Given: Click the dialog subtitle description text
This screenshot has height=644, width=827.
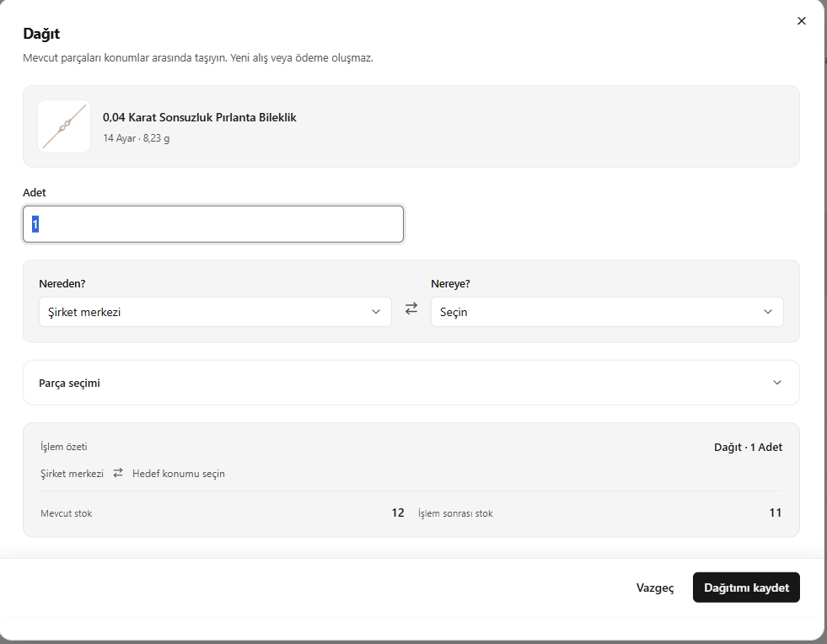Looking at the screenshot, I should coord(198,58).
